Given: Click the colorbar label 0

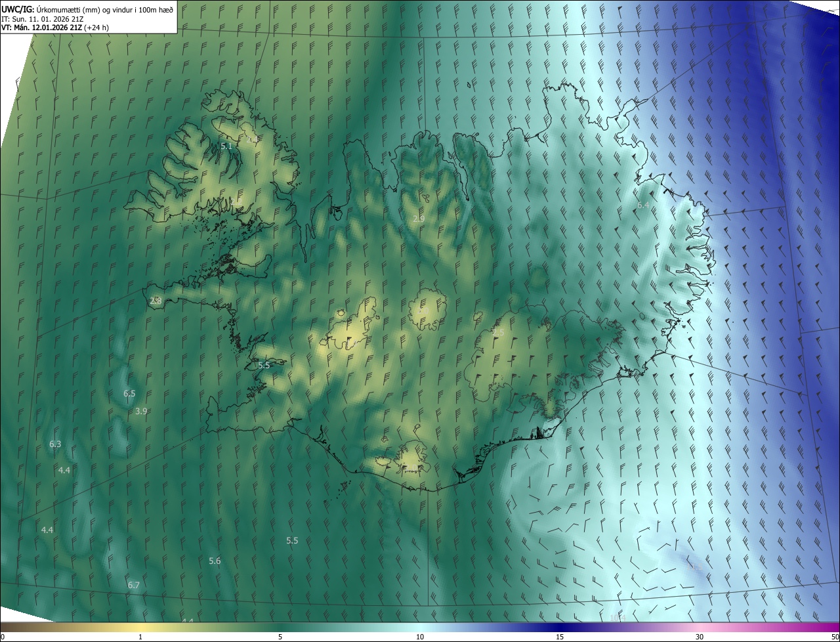Looking at the screenshot, I should coord(3,637).
